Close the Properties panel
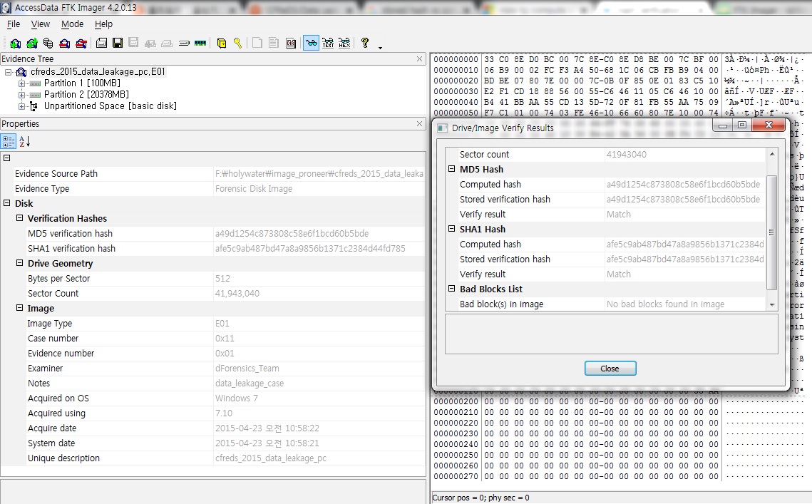 click(419, 124)
